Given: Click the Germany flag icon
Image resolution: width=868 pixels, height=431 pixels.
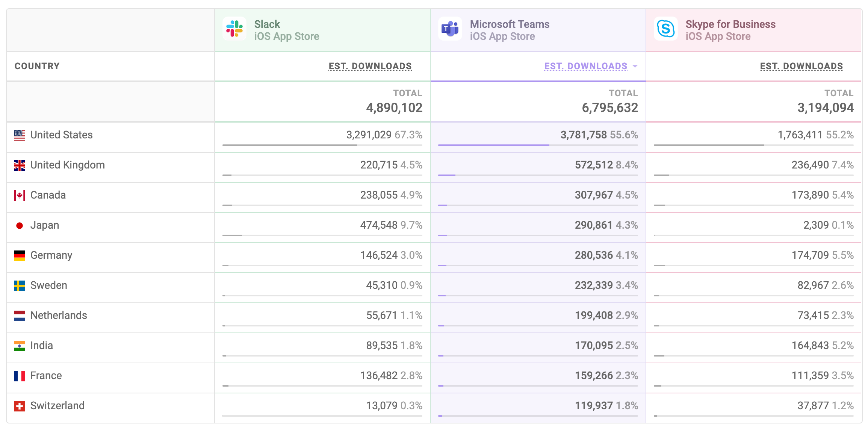Looking at the screenshot, I should (x=20, y=255).
